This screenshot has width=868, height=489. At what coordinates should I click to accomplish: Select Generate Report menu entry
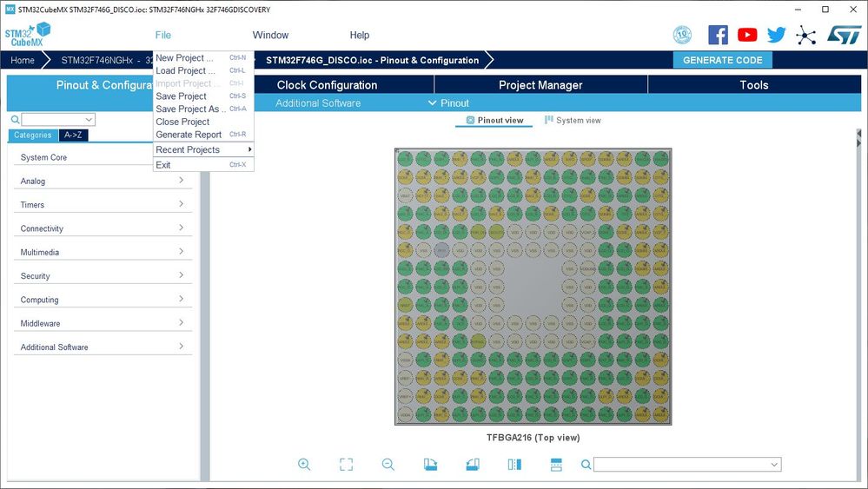click(203, 134)
